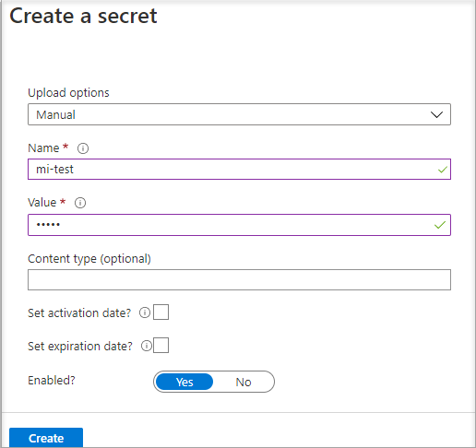Screen dimensions: 476x448
Task: Click into the masked Value field
Action: tap(239, 225)
